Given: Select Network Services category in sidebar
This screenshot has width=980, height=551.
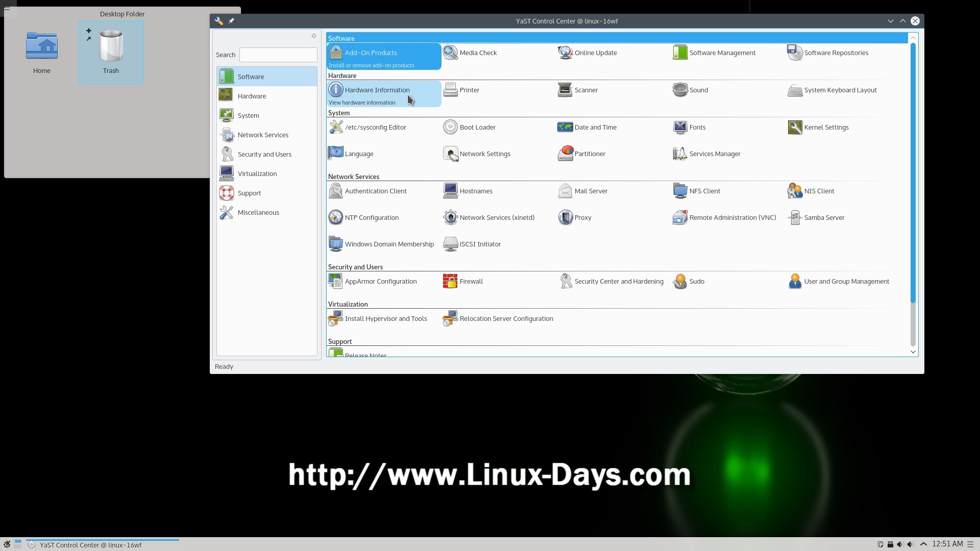Looking at the screenshot, I should click(x=267, y=135).
